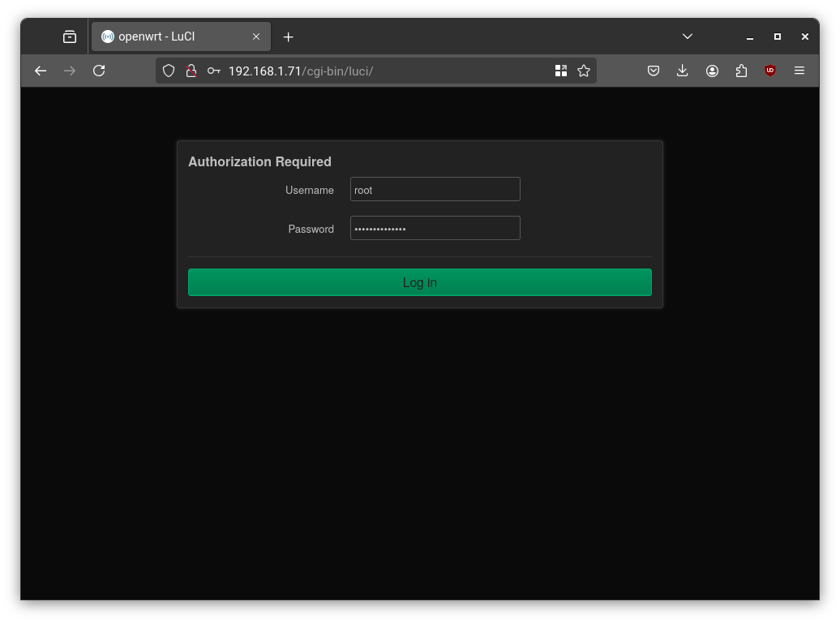Select the openwrt - LuCI tab
Screen dimensions: 840x623
coord(173,37)
